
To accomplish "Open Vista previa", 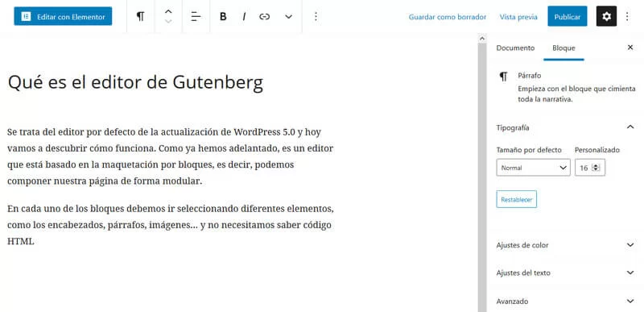I will point(518,17).
